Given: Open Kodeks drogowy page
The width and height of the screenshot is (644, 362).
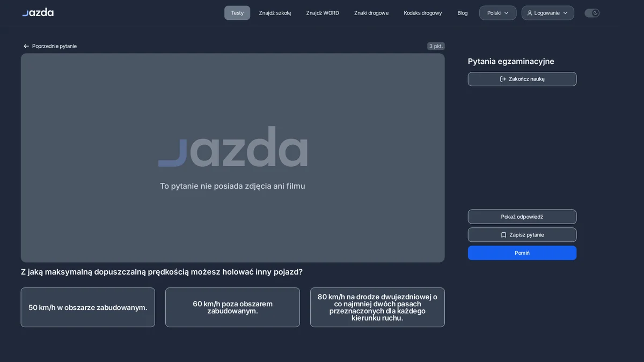Looking at the screenshot, I should point(423,13).
